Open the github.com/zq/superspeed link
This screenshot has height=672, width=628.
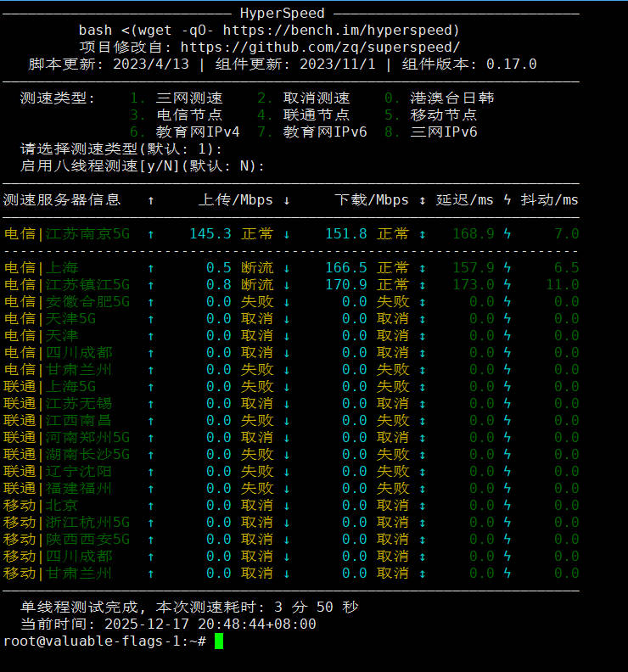(321, 48)
